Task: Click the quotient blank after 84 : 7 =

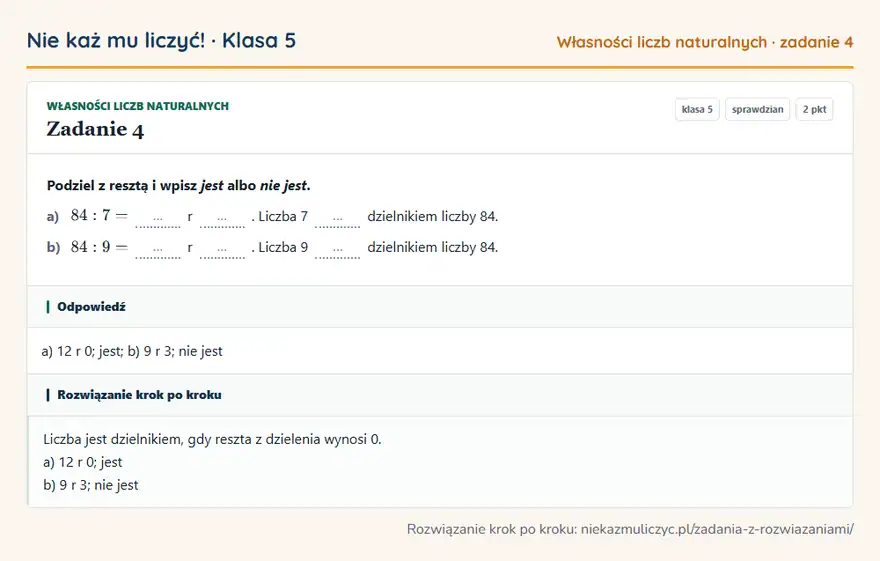Action: [x=158, y=218]
